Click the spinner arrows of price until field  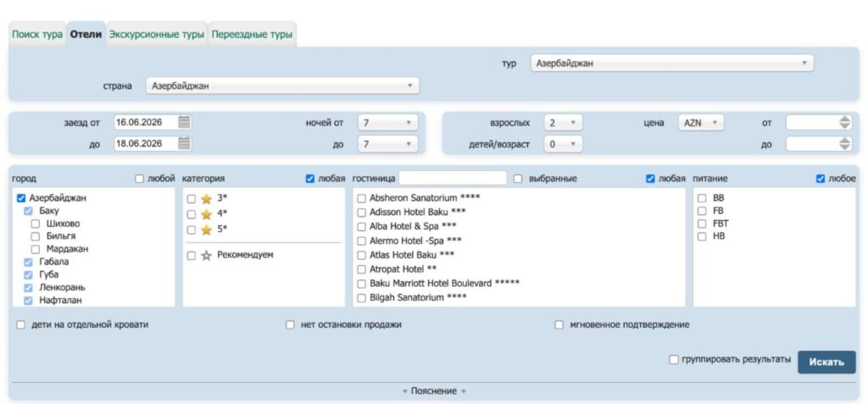845,143
